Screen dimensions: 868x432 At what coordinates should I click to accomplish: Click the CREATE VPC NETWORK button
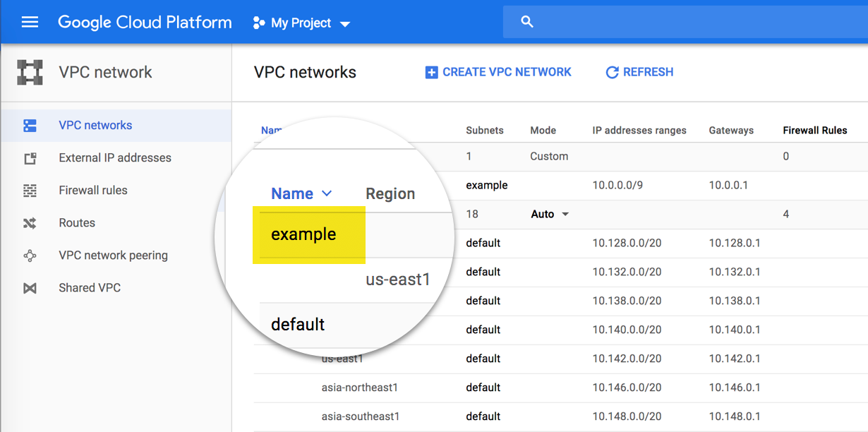click(x=498, y=71)
